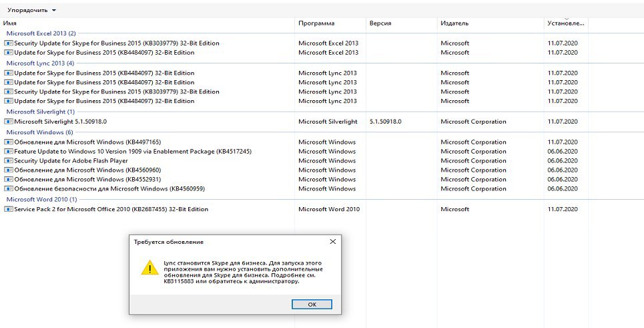
Task: Collapse the Microsoft Word 2010 (1) group
Action: pos(41,199)
